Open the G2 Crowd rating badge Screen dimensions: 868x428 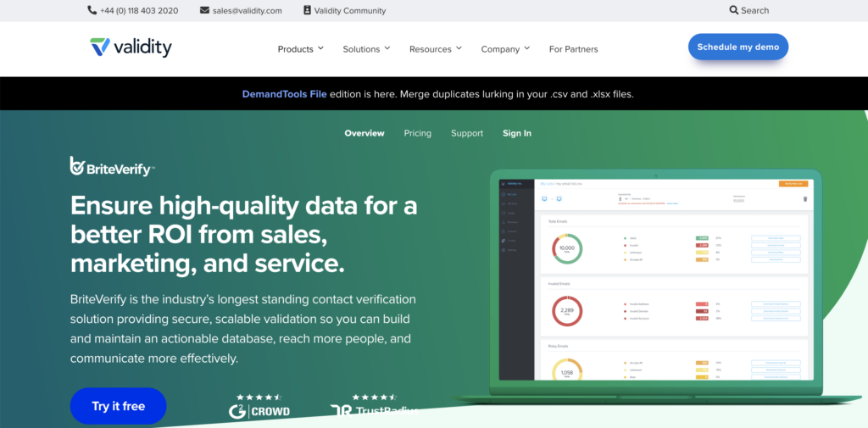pyautogui.click(x=259, y=406)
